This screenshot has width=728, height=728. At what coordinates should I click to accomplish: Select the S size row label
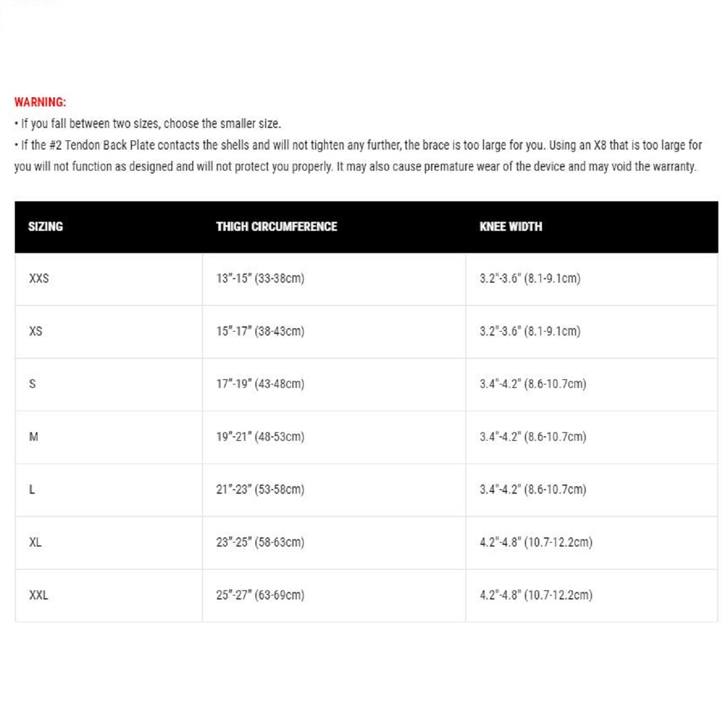coord(32,384)
